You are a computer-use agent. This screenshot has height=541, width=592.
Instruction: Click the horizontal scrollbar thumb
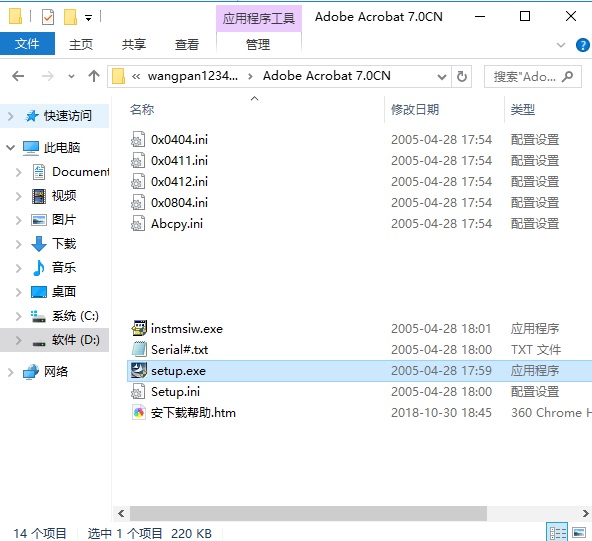(308, 513)
